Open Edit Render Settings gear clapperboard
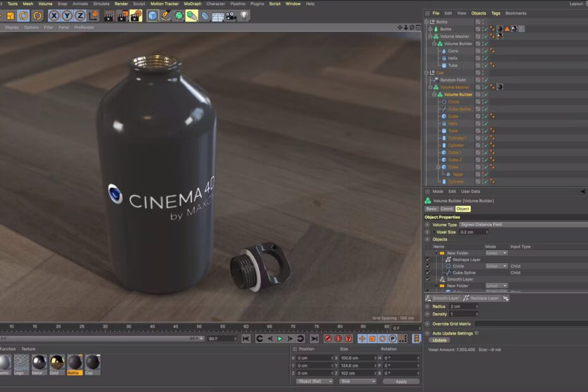 tap(136, 16)
